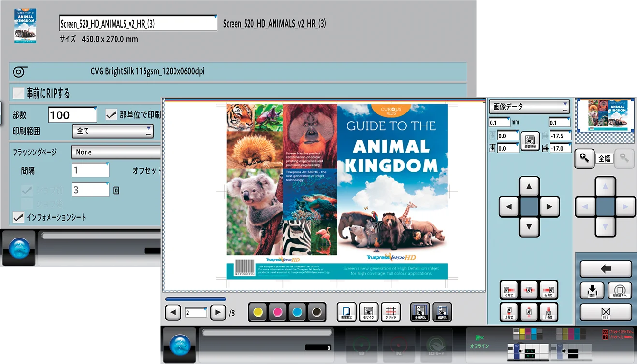
Task: Edit the job name field Screen_520_HD_ANIMALS_v2_HR_(3)
Action: [x=138, y=24]
